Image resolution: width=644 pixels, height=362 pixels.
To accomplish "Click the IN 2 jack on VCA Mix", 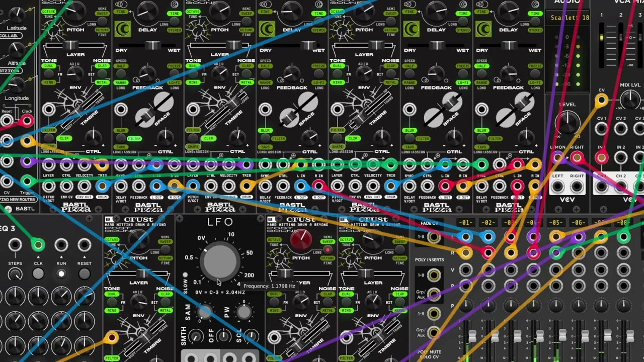I will (x=621, y=158).
